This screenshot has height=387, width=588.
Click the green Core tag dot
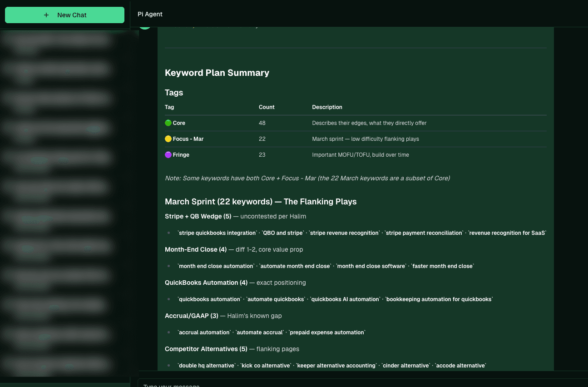(x=168, y=123)
